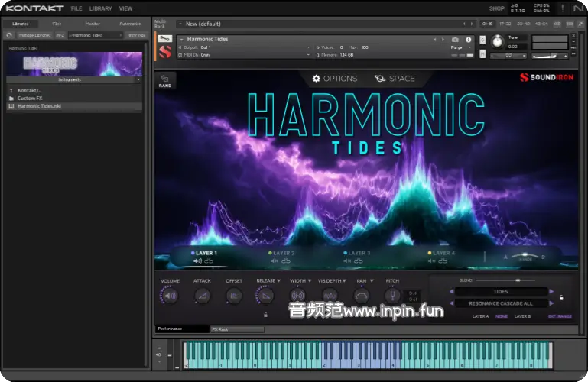The width and height of the screenshot is (588, 382).
Task: Click the RAND randomize button
Action: point(165,81)
